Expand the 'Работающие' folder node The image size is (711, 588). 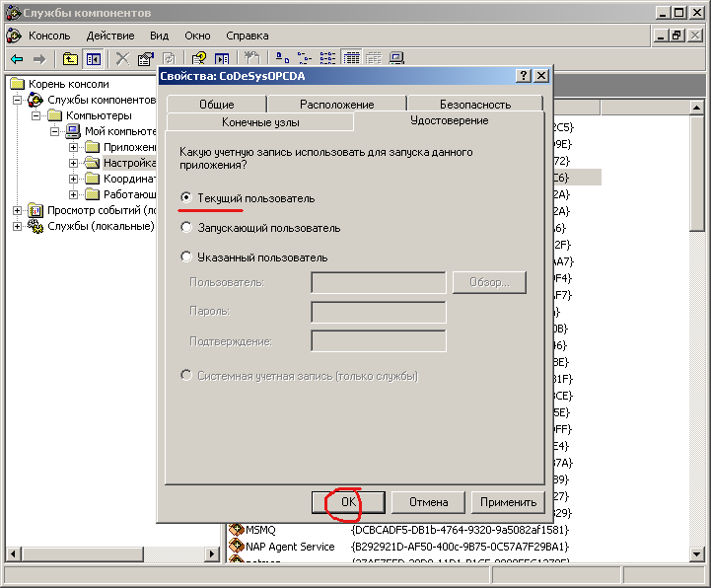(73, 194)
